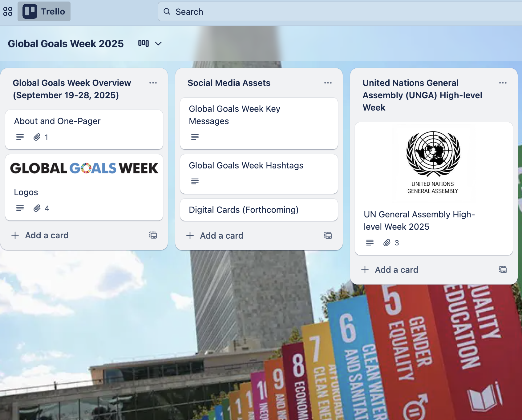The image size is (522, 420).
Task: Open the board view switcher icon
Action: [144, 43]
